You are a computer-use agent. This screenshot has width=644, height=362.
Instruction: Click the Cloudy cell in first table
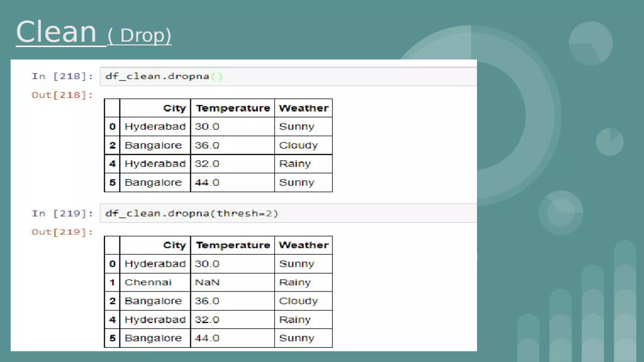point(298,145)
